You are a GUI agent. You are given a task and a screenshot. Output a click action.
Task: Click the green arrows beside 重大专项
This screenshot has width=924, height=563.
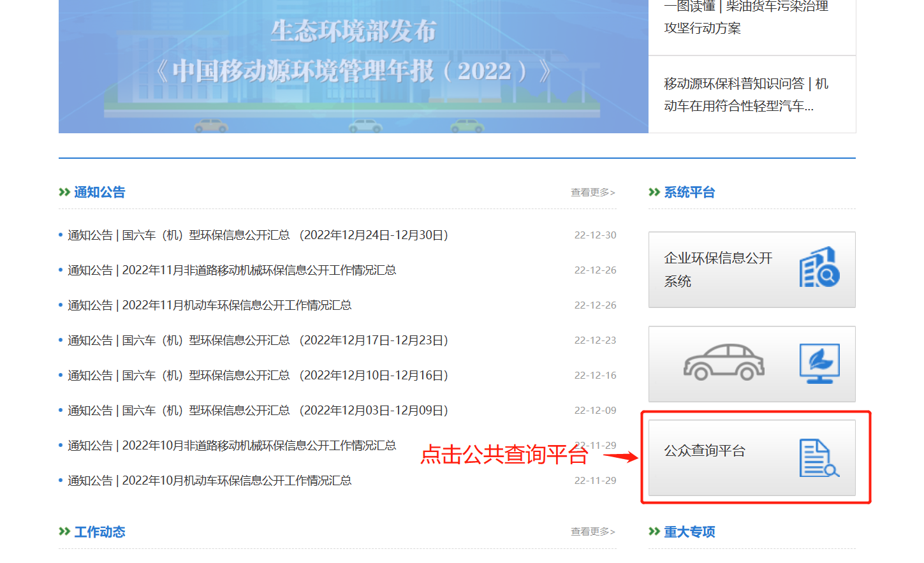[654, 531]
